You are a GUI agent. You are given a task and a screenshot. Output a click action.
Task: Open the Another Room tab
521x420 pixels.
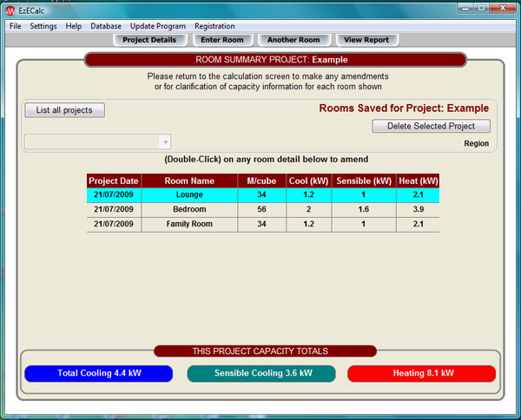click(293, 40)
